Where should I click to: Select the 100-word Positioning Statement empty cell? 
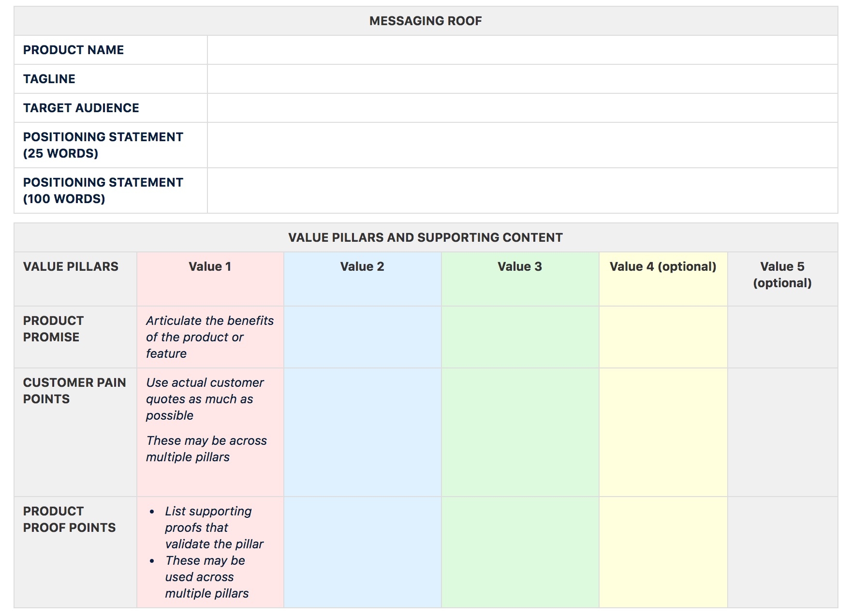[x=522, y=191]
